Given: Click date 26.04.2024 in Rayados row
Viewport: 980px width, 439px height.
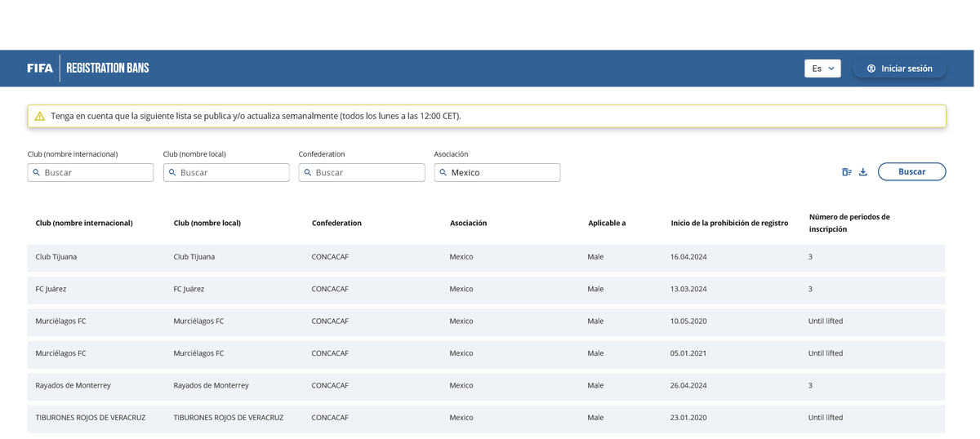Looking at the screenshot, I should click(x=688, y=385).
